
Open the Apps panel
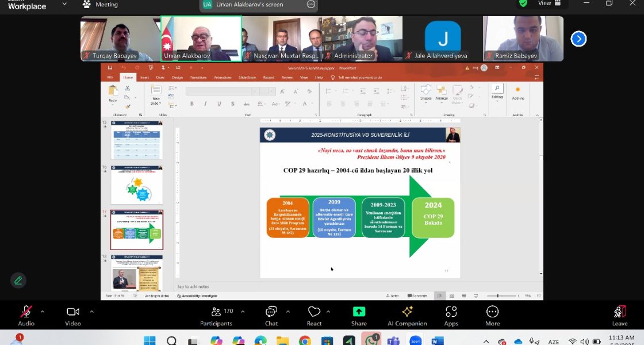coord(451,315)
